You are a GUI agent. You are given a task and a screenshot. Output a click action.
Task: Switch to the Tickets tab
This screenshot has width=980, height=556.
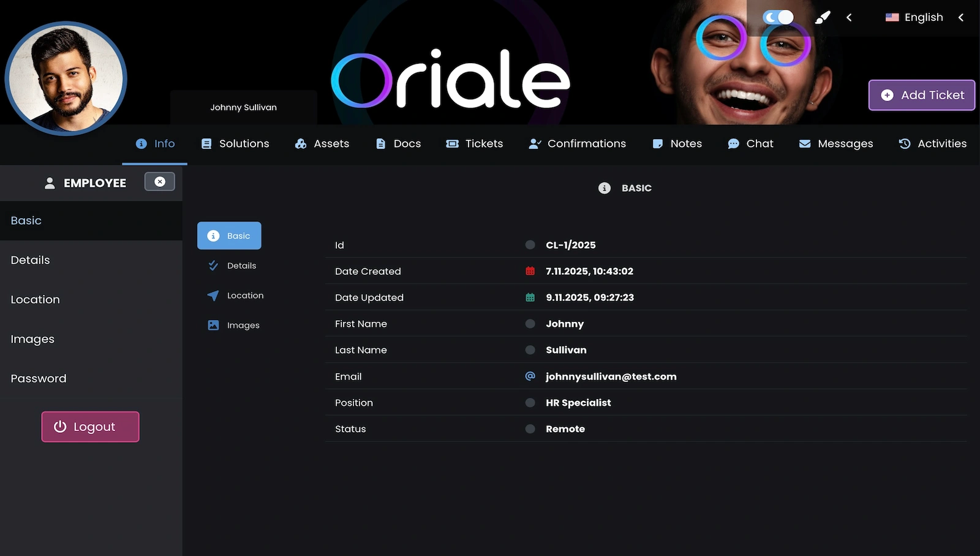point(475,144)
